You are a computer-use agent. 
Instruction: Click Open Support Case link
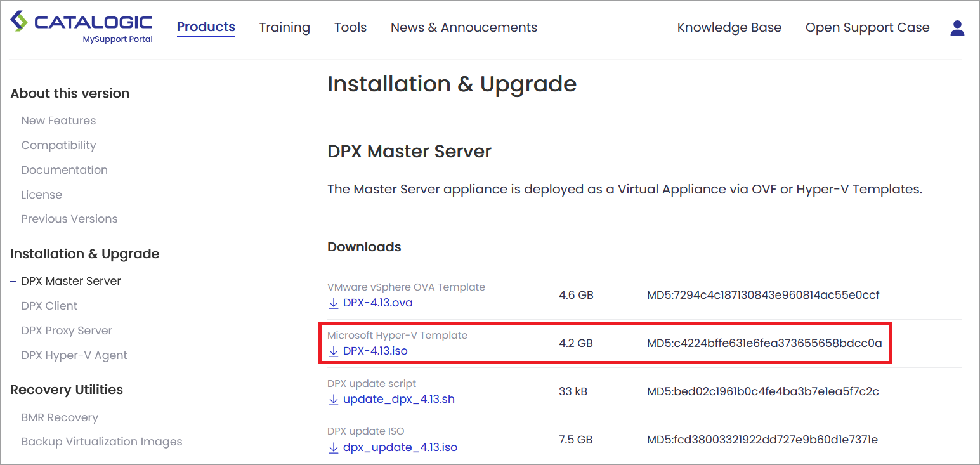[867, 28]
